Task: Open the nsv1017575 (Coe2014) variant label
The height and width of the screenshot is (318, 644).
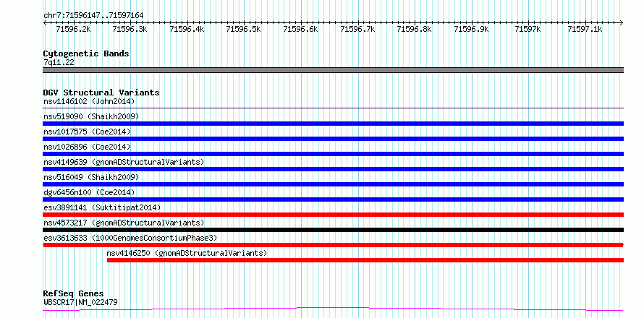Action: click(87, 132)
